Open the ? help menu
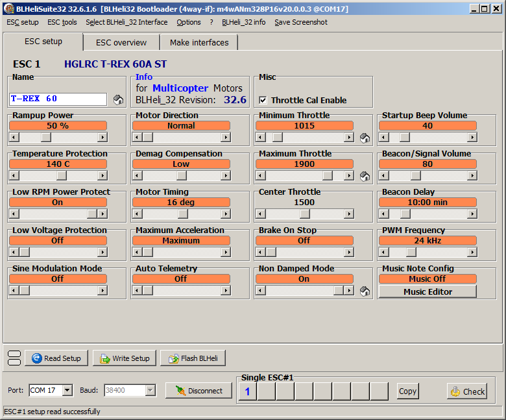 pos(211,22)
